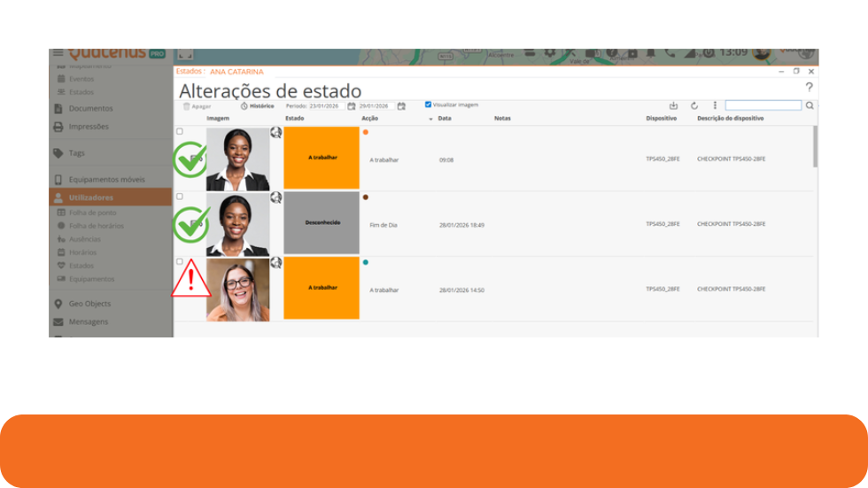Viewport: 868px width, 488px height.
Task: Select the first row checkbox
Action: [180, 131]
